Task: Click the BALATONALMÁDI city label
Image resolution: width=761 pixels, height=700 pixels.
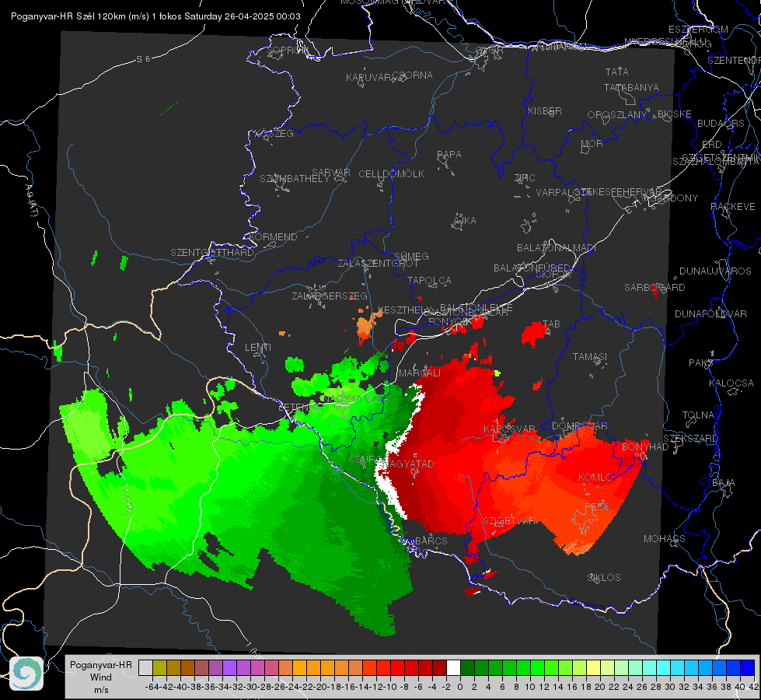Action: [557, 247]
